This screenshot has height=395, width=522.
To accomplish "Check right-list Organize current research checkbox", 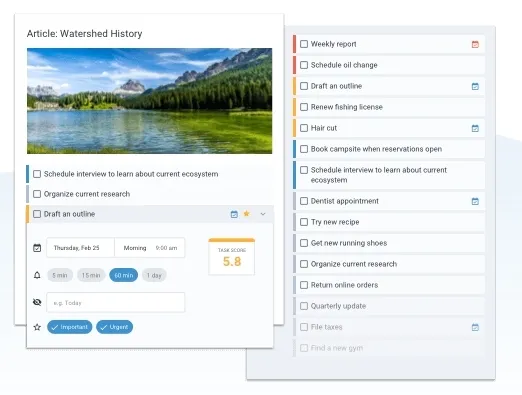I will point(304,264).
